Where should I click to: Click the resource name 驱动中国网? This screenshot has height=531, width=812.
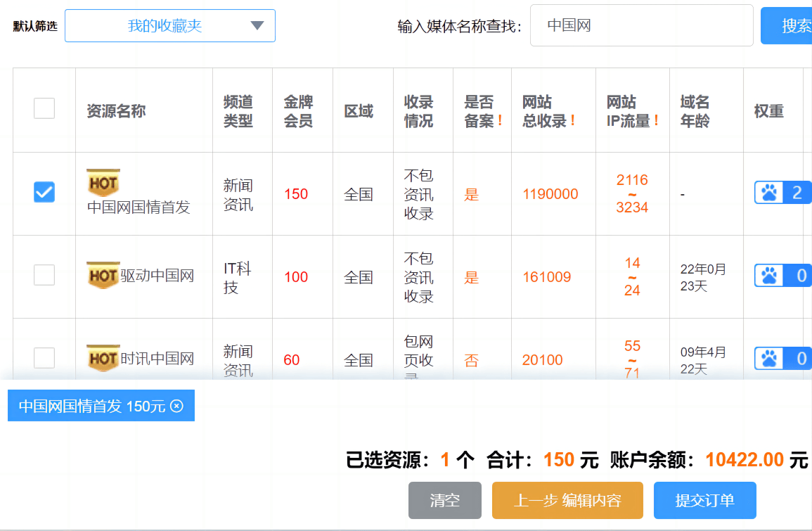(157, 276)
